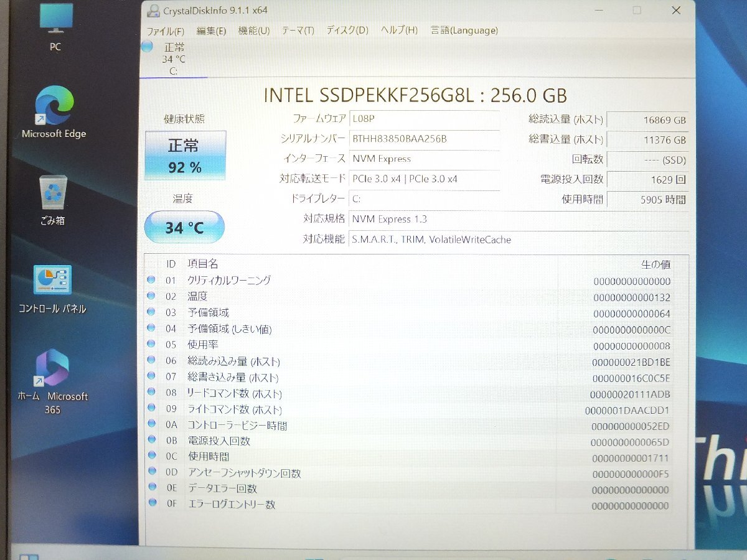
Task: Open the ごみ箱 recycle bin icon
Action: click(53, 200)
